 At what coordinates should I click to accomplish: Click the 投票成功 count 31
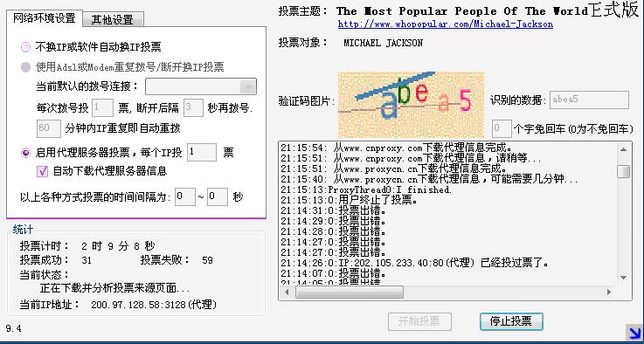click(87, 260)
